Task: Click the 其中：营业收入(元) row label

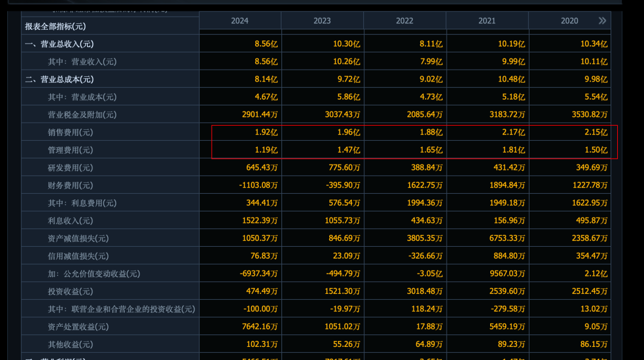Action: (82, 61)
